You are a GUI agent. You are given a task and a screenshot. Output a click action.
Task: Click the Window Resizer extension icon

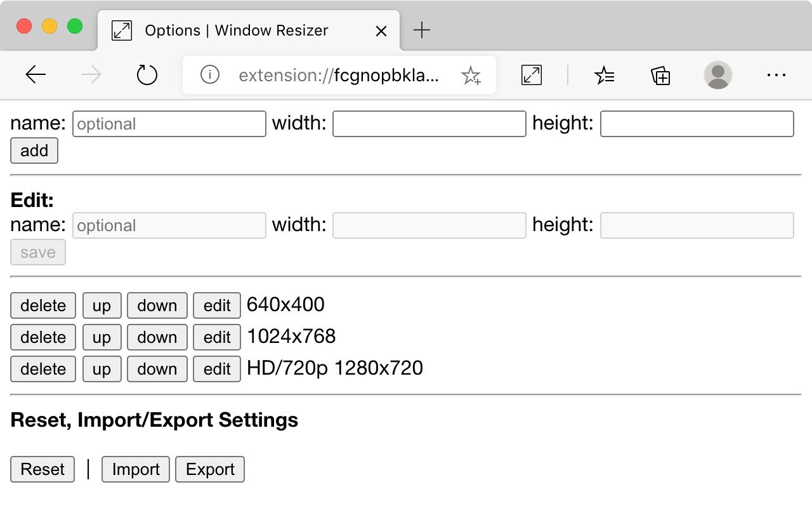click(531, 75)
